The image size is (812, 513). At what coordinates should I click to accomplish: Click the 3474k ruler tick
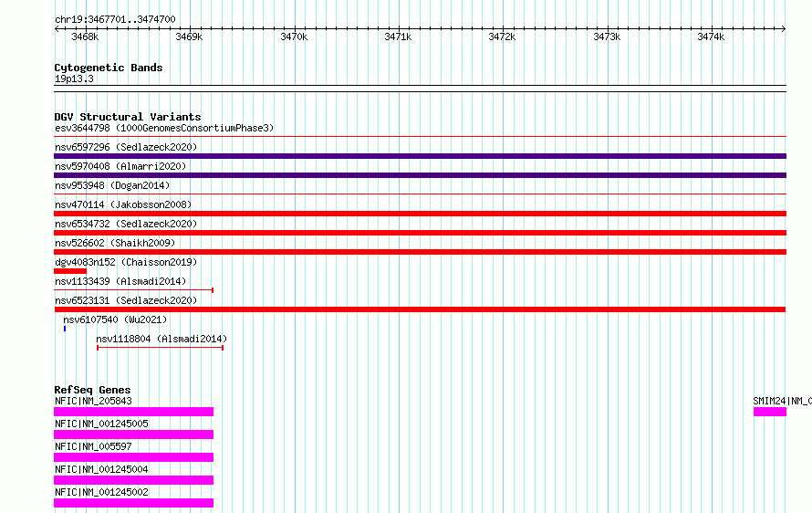(x=711, y=37)
